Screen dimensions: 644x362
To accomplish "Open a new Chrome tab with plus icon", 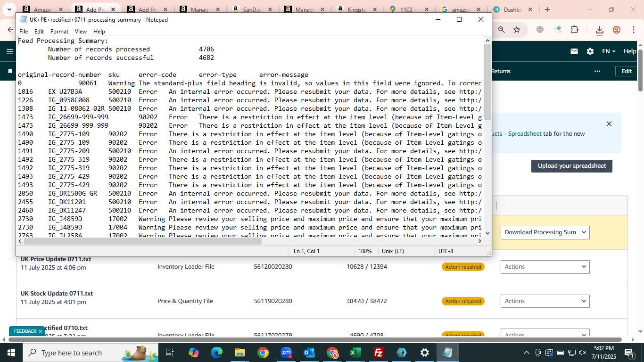I will (547, 9).
